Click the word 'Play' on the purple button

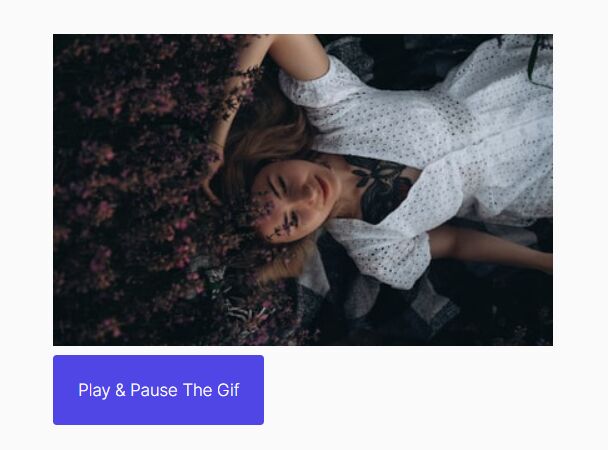tap(94, 390)
